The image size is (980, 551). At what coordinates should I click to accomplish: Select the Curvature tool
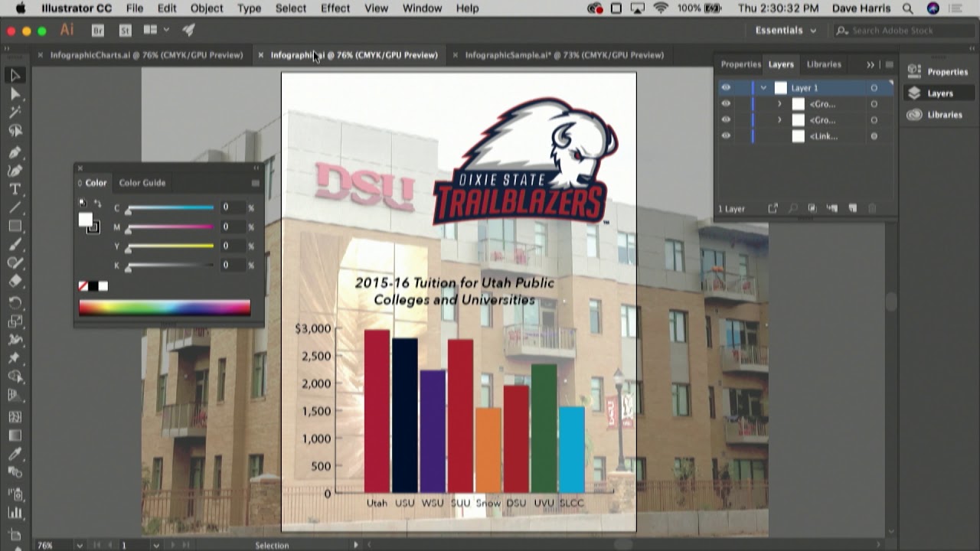pyautogui.click(x=15, y=171)
